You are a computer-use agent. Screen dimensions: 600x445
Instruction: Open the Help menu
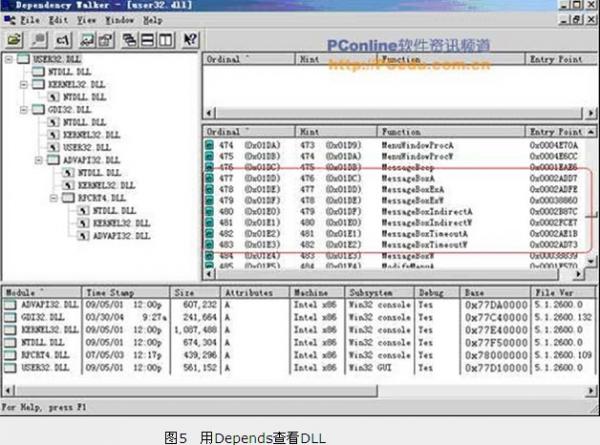pos(153,20)
